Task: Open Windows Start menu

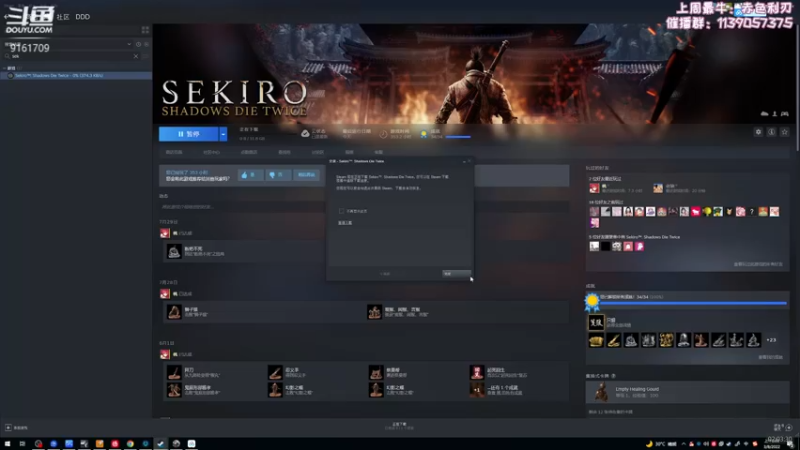Action: pyautogui.click(x=8, y=444)
